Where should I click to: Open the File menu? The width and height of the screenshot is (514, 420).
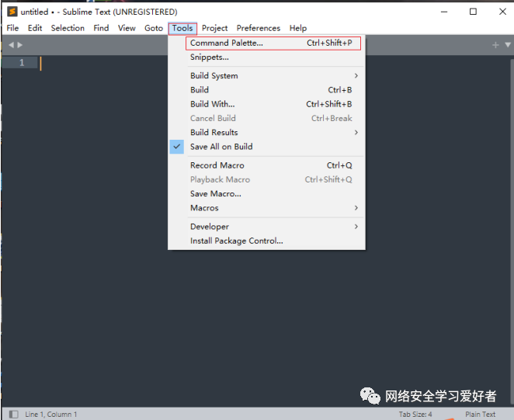pos(12,28)
